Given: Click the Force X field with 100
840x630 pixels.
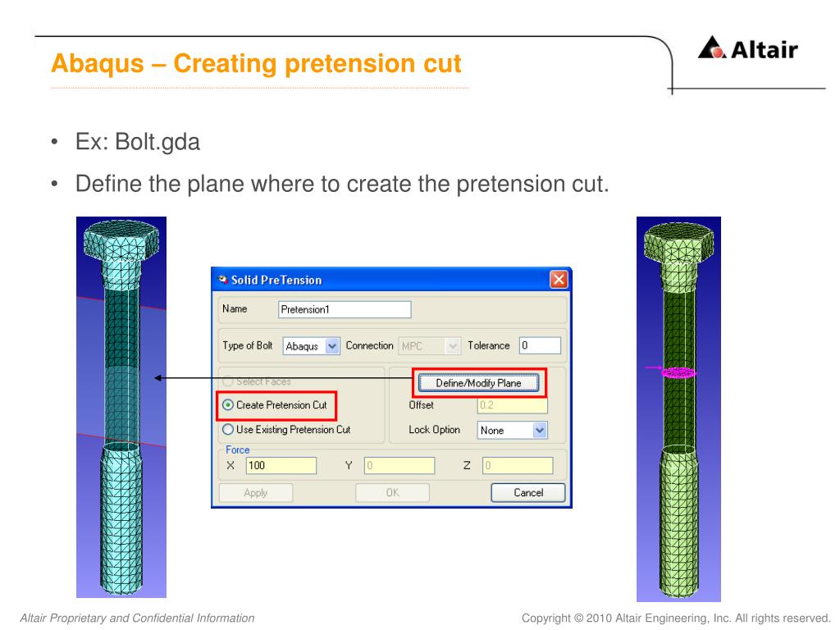Looking at the screenshot, I should (281, 466).
